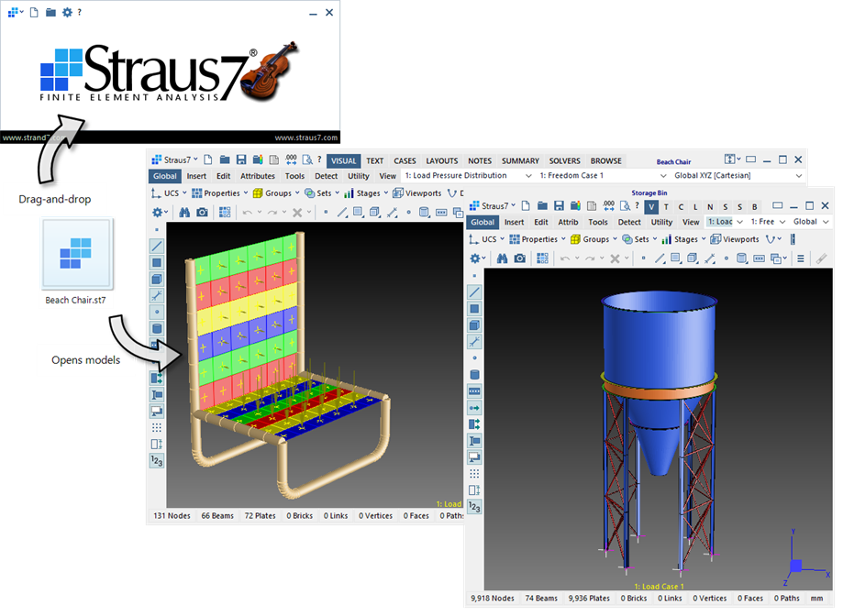Click the 123 numbering icon in Beach Chair sidebar
The height and width of the screenshot is (616, 843).
pos(157,461)
